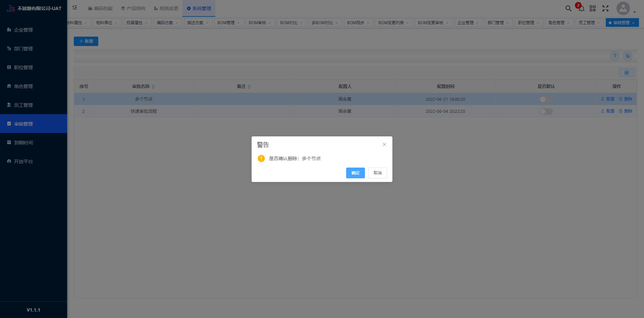Collapse the sidebar with the fold icon
The width and height of the screenshot is (644, 318).
(x=75, y=7)
